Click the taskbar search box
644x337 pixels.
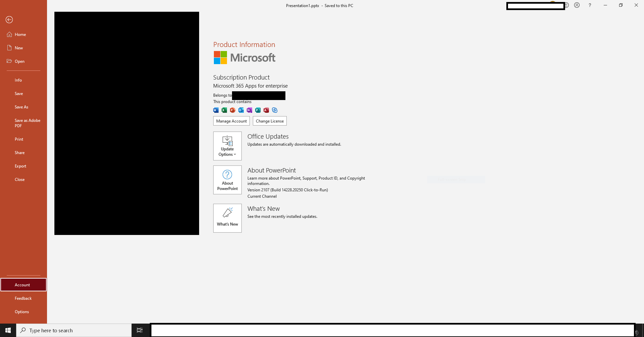point(74,330)
